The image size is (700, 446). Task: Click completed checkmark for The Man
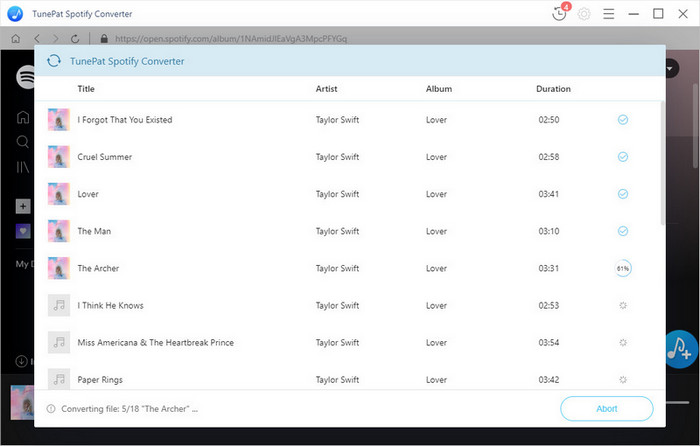(623, 231)
